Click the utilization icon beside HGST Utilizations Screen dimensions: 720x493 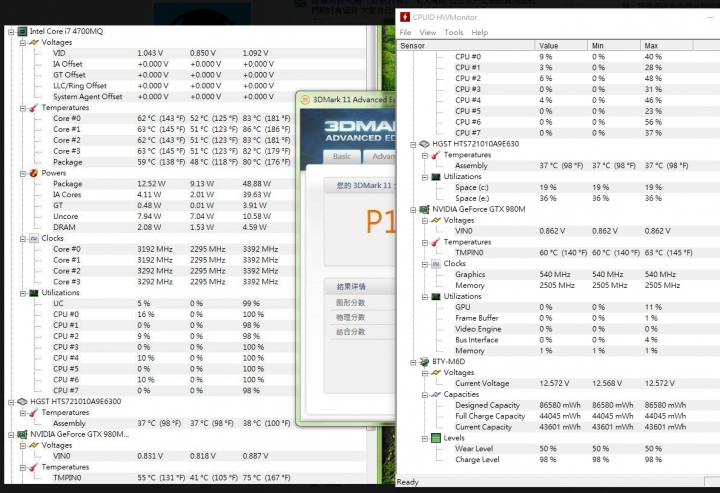(x=435, y=177)
